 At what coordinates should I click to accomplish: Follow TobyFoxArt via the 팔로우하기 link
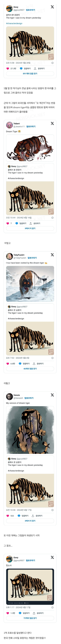[x=32, y=258]
